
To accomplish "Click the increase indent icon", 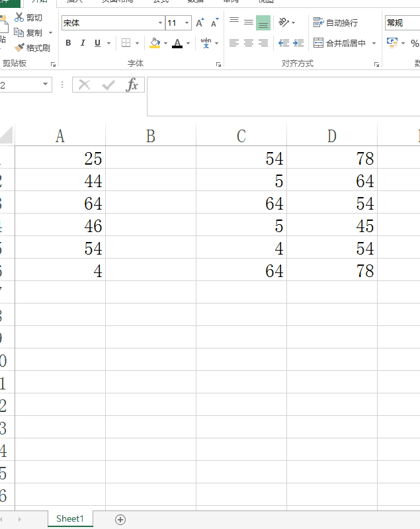I will coord(298,43).
